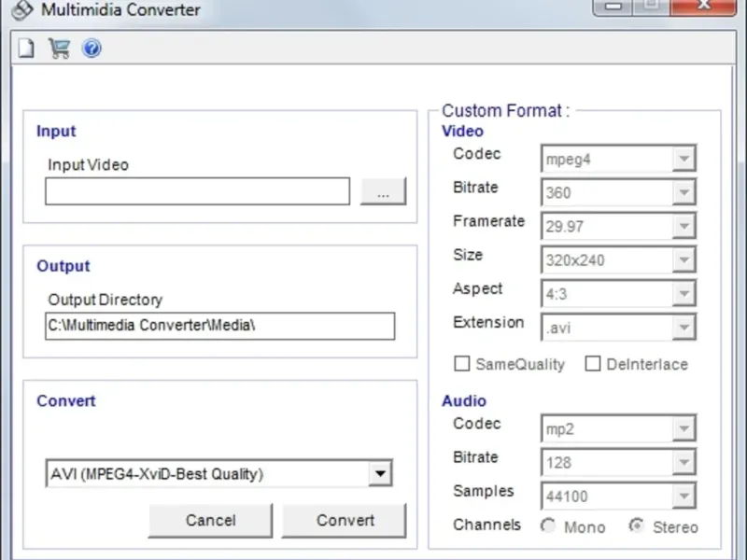This screenshot has width=747, height=560.
Task: Open the shopping cart purchase icon
Action: tap(59, 49)
